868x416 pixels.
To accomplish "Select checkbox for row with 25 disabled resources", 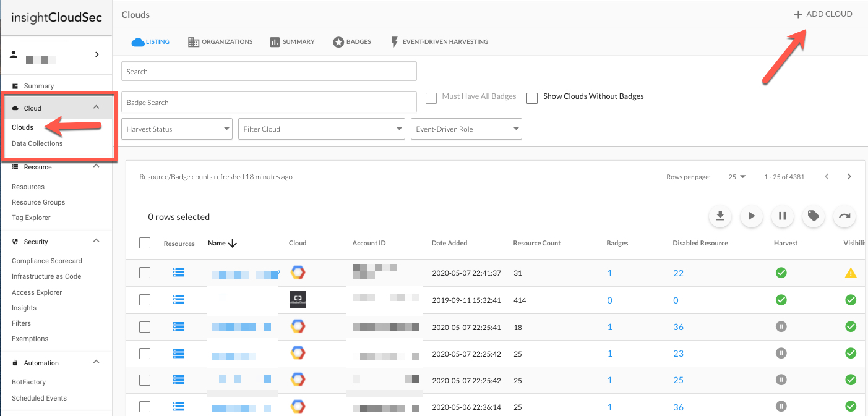I will click(145, 380).
